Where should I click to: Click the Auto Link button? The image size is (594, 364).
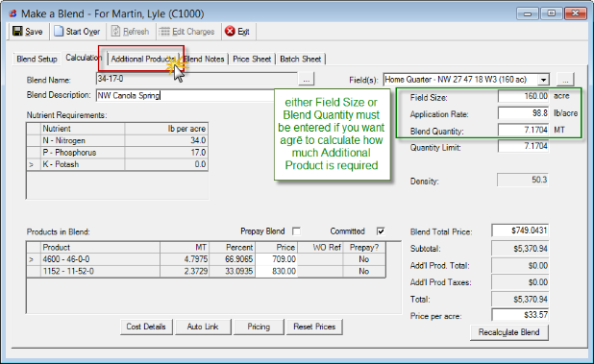click(203, 327)
